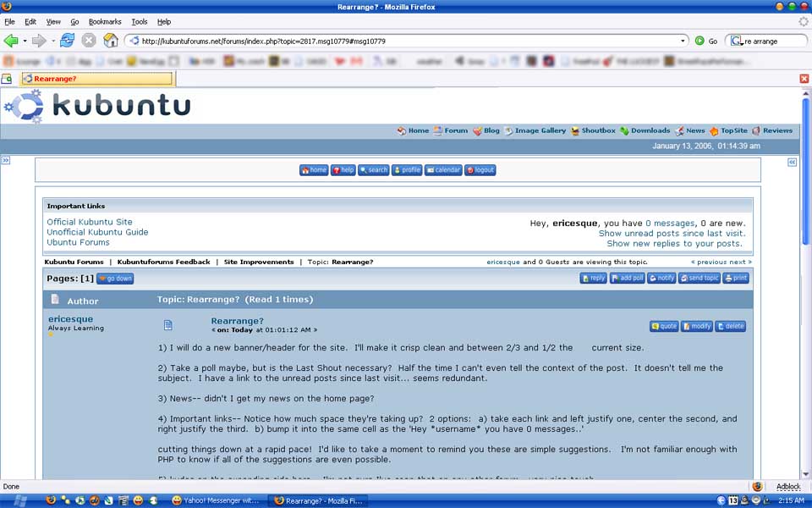This screenshot has height=508, width=812.
Task: Go to the browser Home icon
Action: [x=111, y=41]
